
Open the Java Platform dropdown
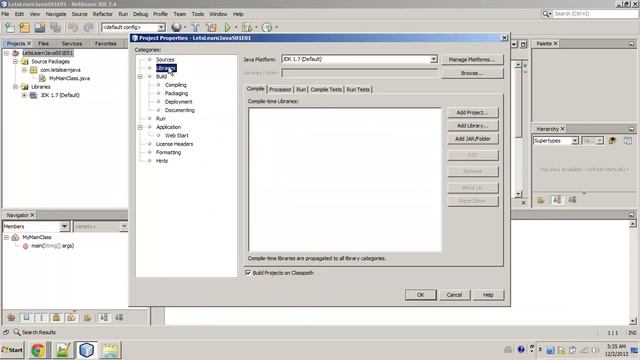coord(433,59)
